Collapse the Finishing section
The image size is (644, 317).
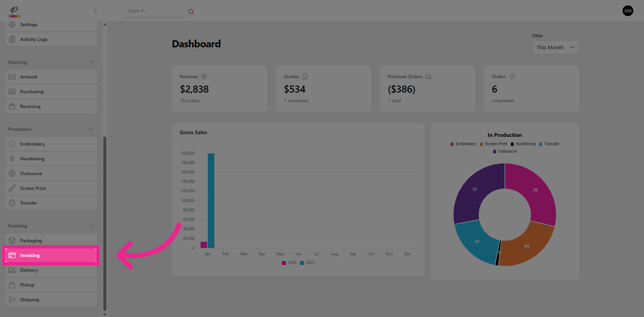point(91,226)
